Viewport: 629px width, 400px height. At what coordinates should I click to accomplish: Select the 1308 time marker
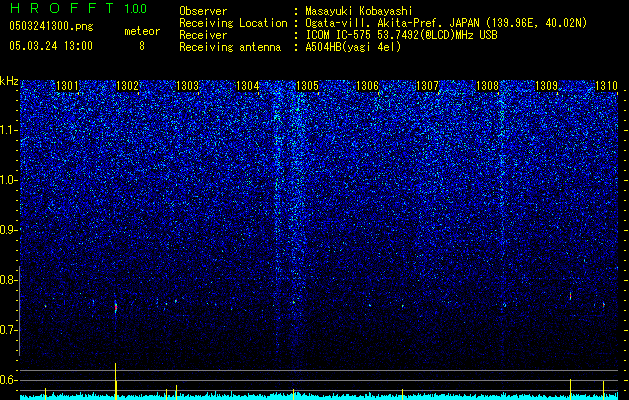pyautogui.click(x=487, y=86)
